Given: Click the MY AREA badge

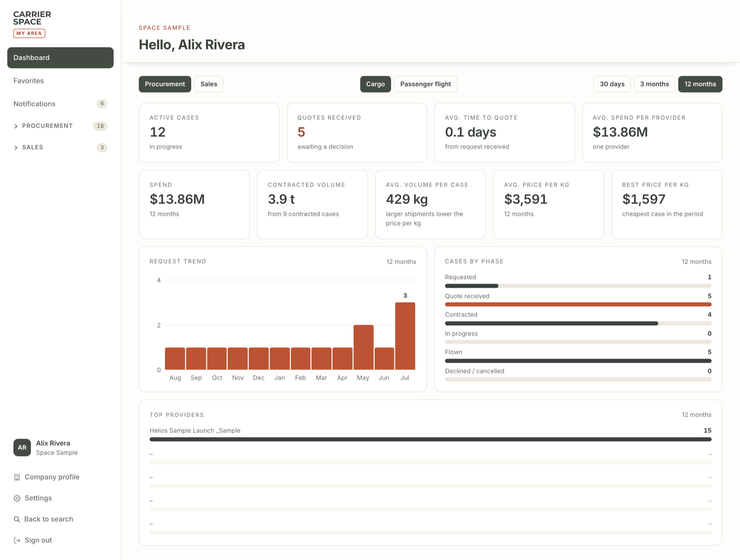Looking at the screenshot, I should coord(29,33).
